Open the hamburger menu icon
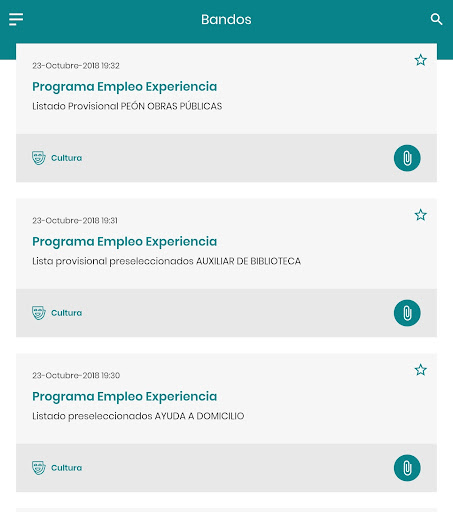The height and width of the screenshot is (512, 453). pyautogui.click(x=16, y=19)
